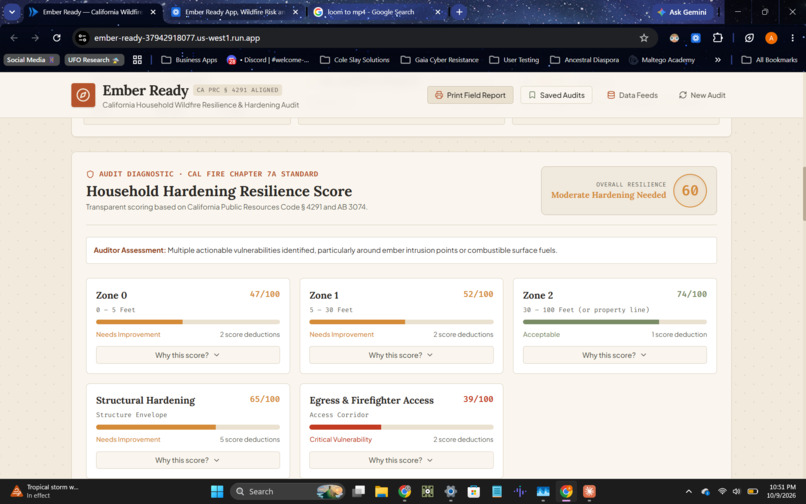806x504 pixels.
Task: Click the media control icon in browser toolbar
Action: pyautogui.click(x=749, y=38)
